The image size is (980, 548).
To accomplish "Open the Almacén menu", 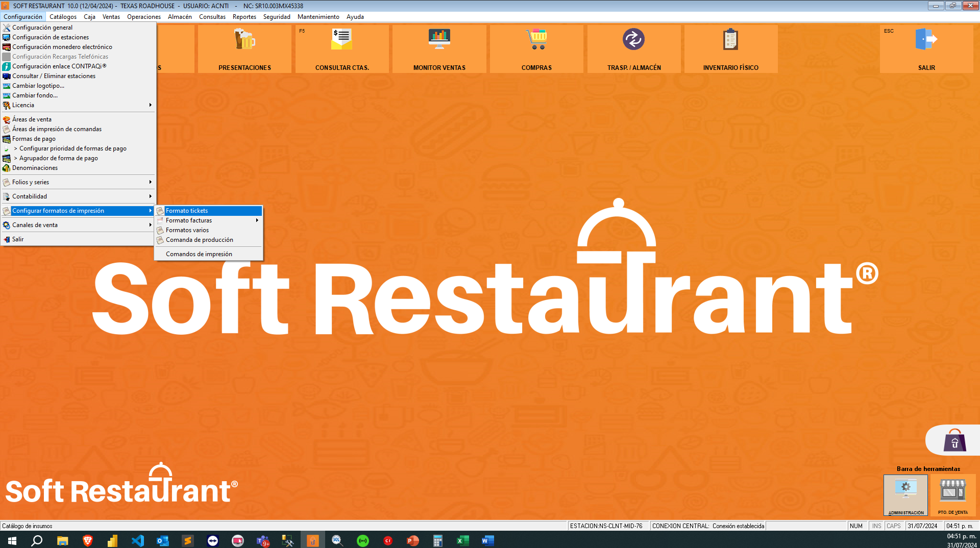I will [180, 17].
